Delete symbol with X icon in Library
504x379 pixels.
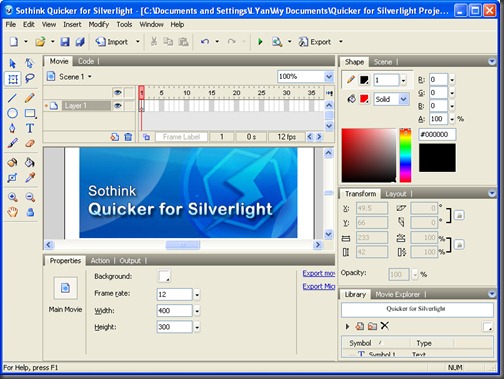point(385,326)
